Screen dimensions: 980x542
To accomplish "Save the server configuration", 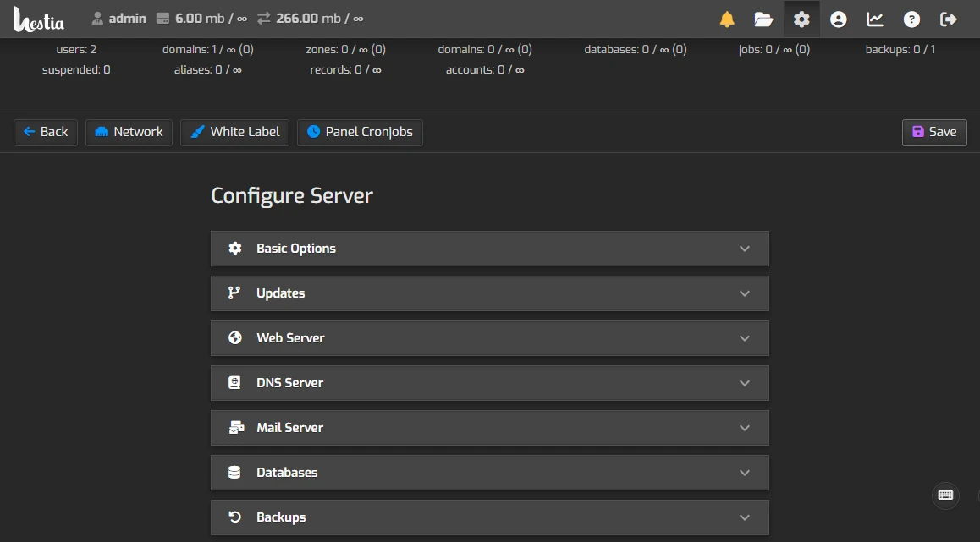I will click(x=934, y=133).
